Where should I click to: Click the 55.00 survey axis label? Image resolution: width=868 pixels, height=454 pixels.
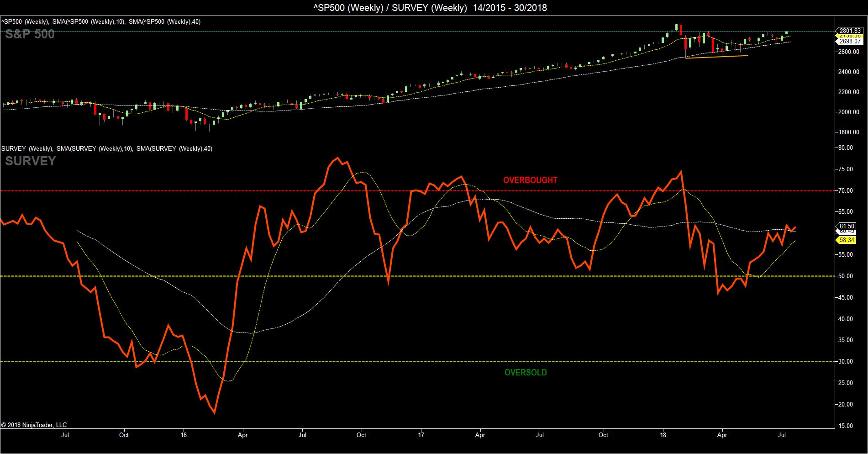tap(846, 254)
